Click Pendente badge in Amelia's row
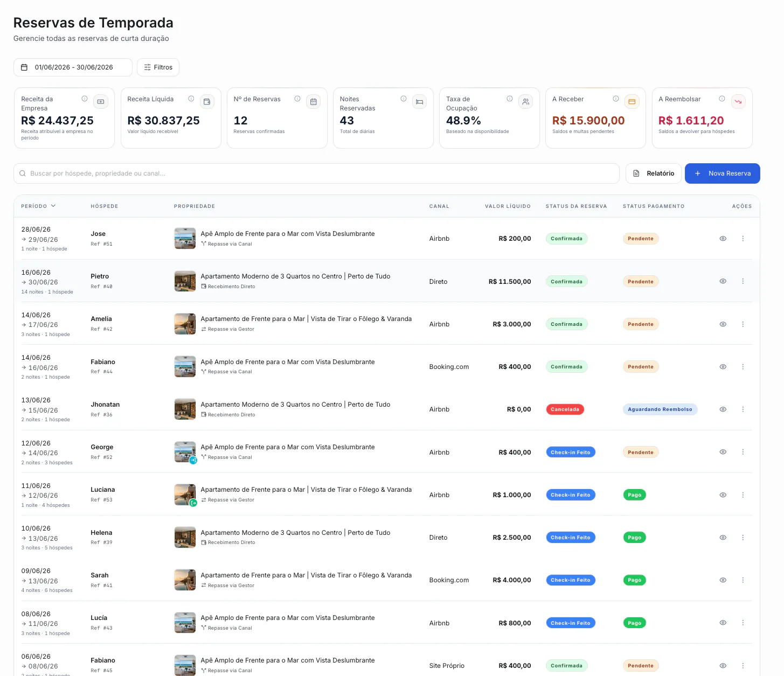 tap(641, 324)
